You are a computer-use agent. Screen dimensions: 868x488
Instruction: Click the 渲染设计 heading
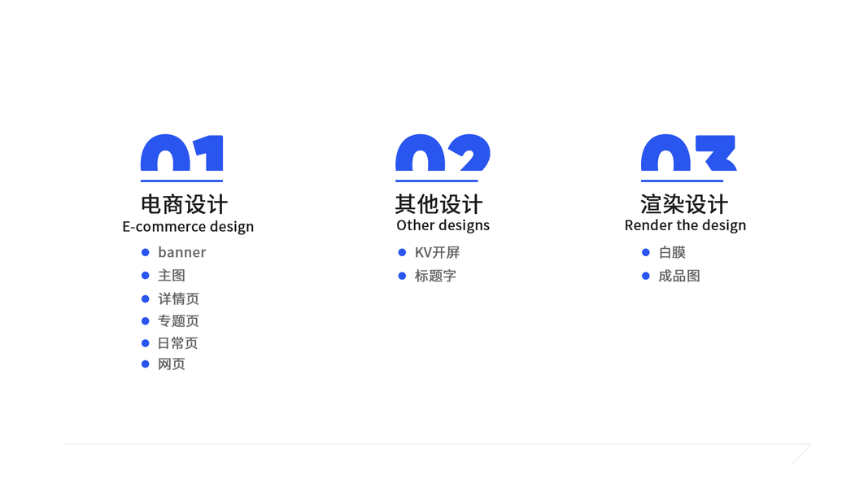point(684,204)
